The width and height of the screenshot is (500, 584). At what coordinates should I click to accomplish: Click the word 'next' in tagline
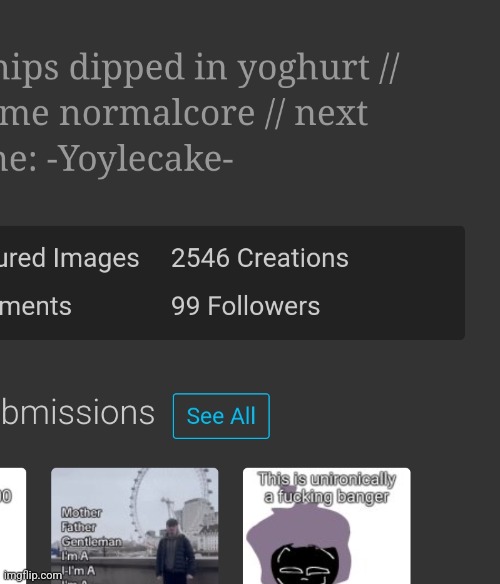(x=331, y=113)
